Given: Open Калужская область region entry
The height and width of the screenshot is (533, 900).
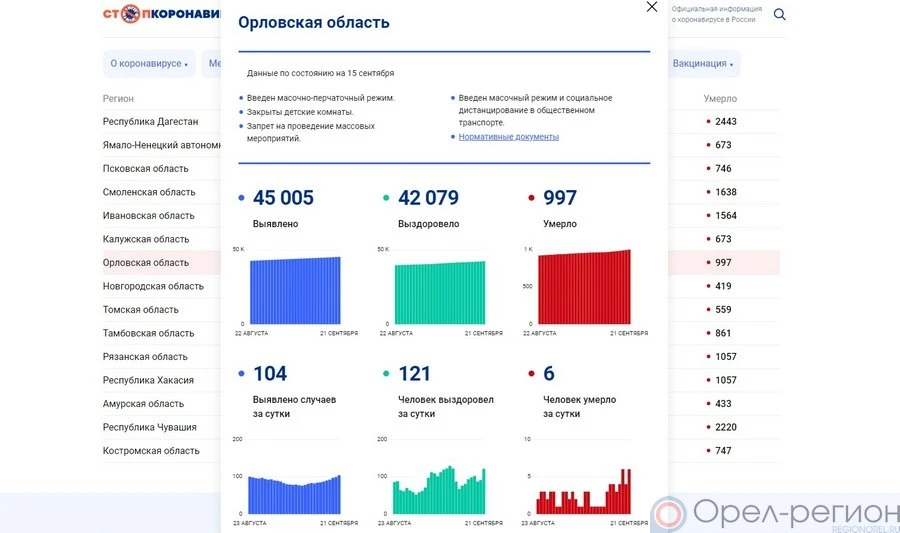Looking at the screenshot, I should tap(145, 239).
